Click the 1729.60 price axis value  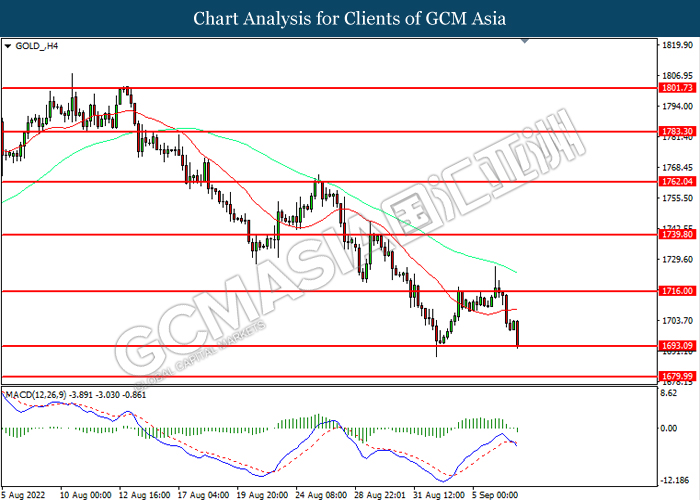(x=678, y=259)
